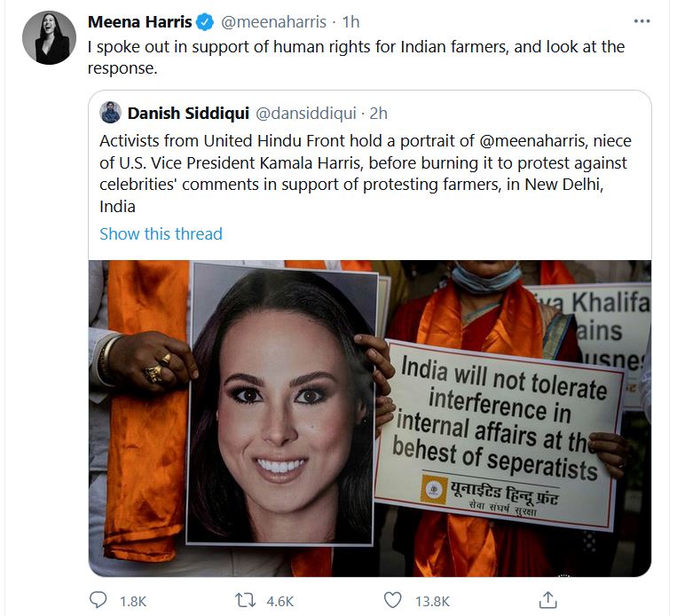Screen dimensions: 677x616
Task: Click the 13.8K likes count
Action: (432, 601)
